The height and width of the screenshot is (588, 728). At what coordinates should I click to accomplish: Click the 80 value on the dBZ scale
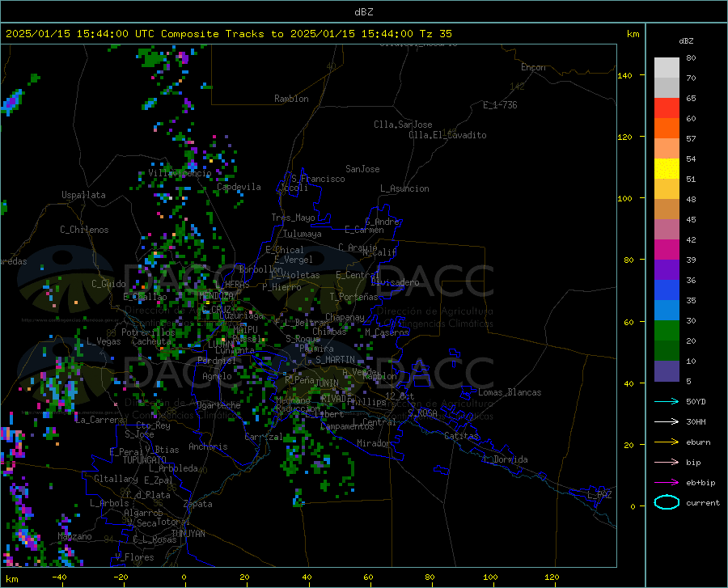pyautogui.click(x=691, y=58)
